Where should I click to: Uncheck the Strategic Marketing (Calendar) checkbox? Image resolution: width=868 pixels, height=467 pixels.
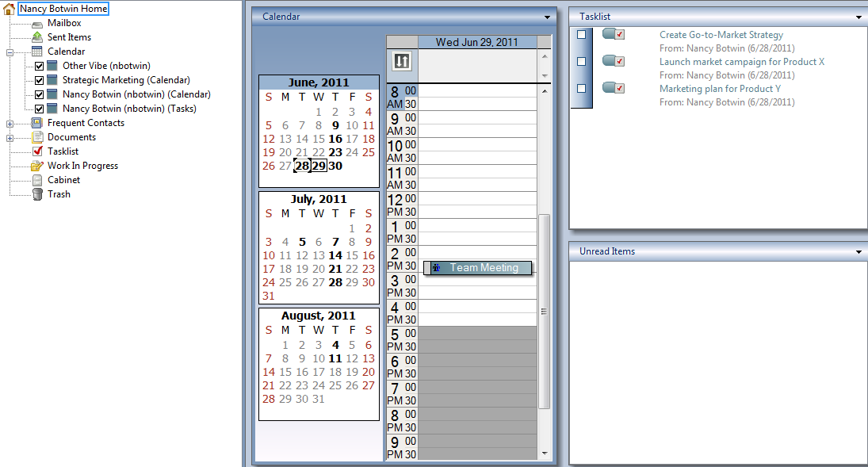40,80
